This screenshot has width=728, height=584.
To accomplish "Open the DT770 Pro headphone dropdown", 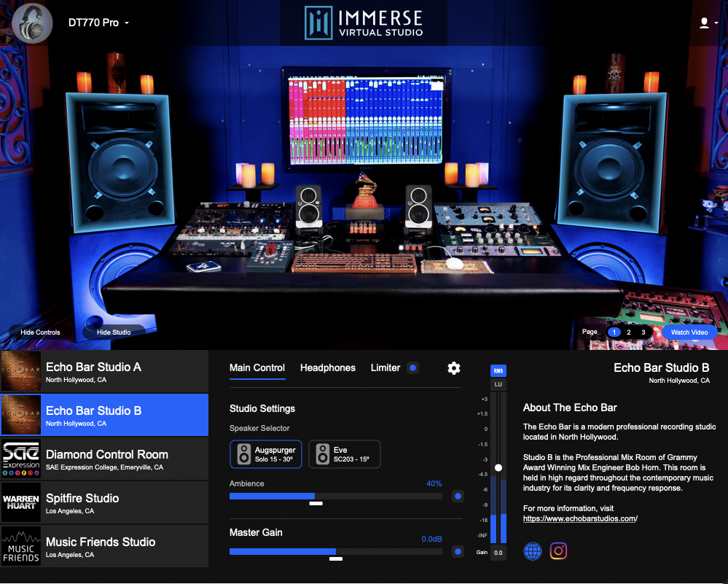I will coord(98,23).
